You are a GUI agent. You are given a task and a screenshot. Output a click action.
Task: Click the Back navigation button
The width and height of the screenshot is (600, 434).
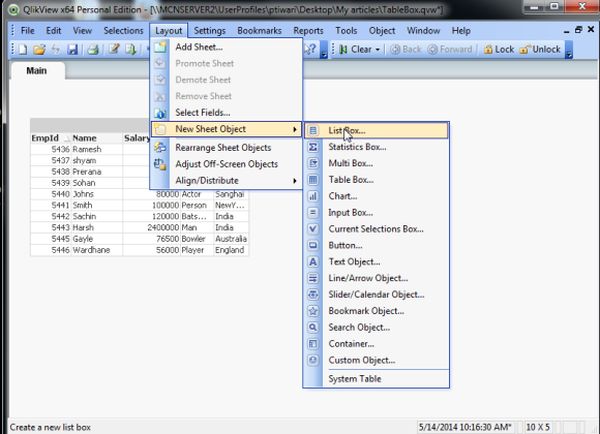point(406,49)
